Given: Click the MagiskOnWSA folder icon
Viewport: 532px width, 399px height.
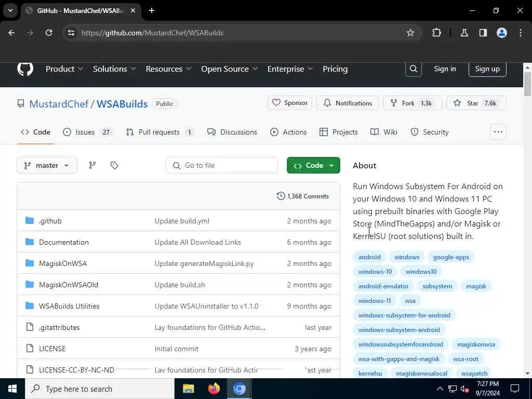Looking at the screenshot, I should (30, 263).
